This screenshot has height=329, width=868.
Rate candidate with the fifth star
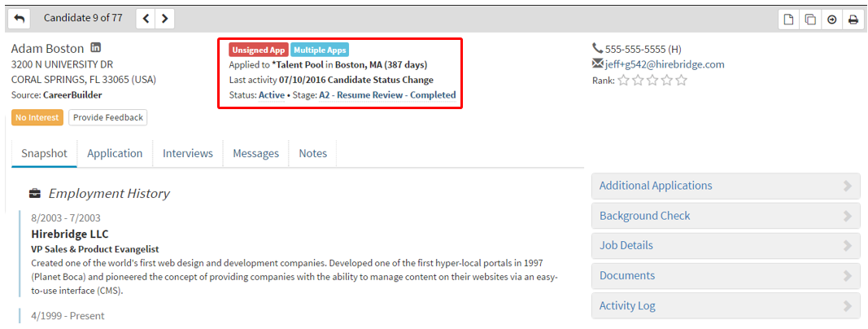click(681, 80)
